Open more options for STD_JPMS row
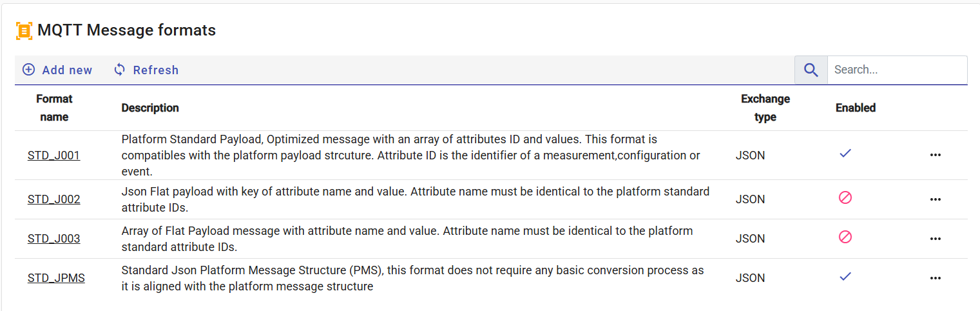This screenshot has width=980, height=311. click(936, 278)
